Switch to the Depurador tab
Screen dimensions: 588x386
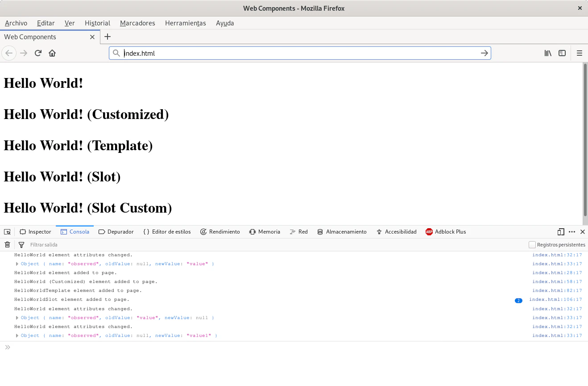point(116,232)
